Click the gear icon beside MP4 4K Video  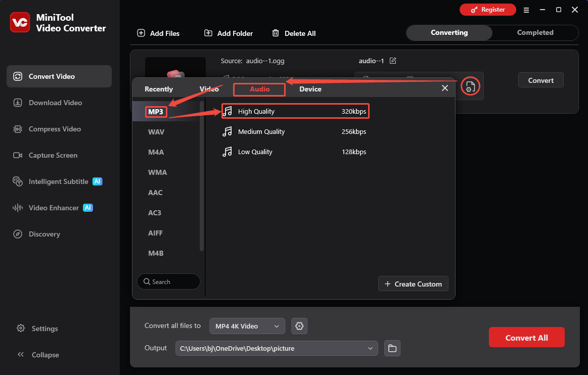pyautogui.click(x=299, y=326)
